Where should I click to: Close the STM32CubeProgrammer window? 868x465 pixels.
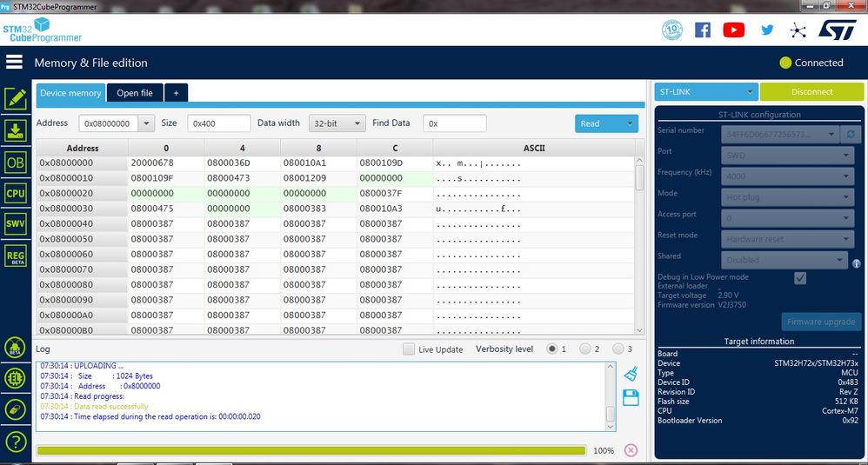[851, 5]
